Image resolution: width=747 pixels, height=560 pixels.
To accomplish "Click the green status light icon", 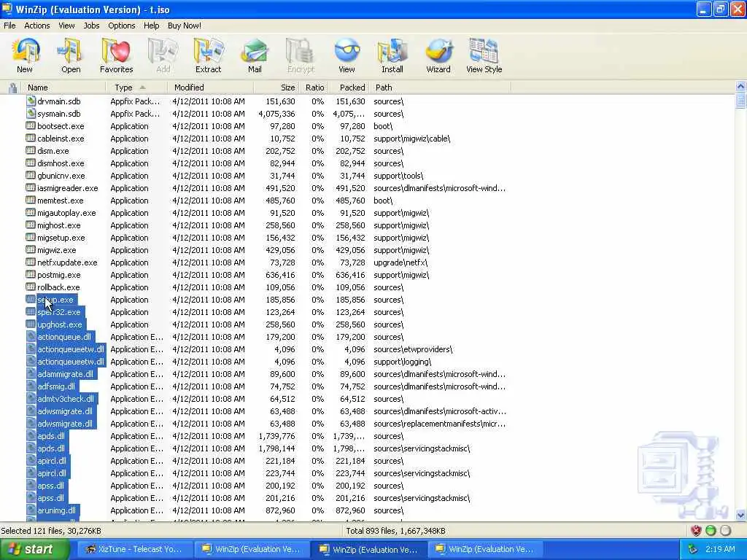I will pyautogui.click(x=711, y=531).
